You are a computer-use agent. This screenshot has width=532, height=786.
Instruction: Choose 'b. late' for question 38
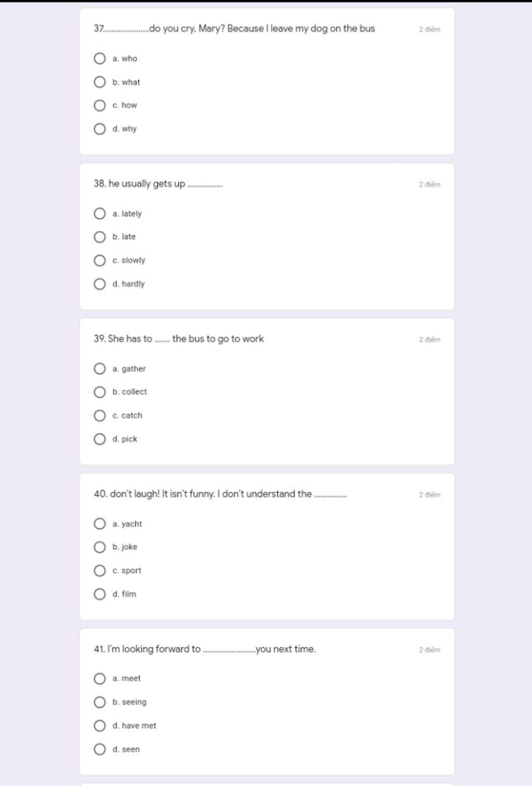[x=100, y=237]
